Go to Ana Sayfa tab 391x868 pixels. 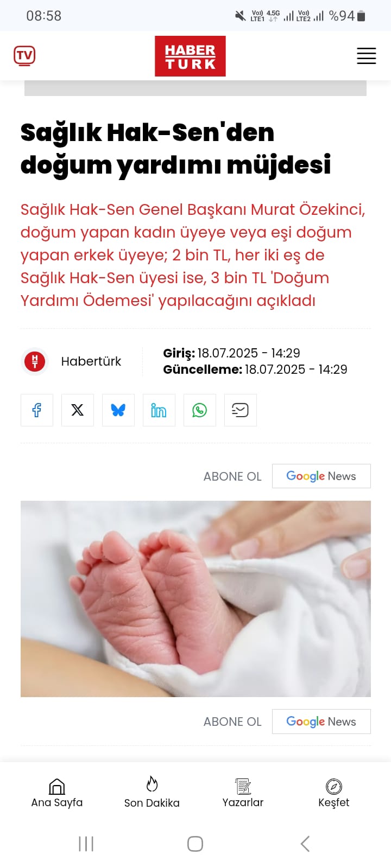[x=57, y=794]
